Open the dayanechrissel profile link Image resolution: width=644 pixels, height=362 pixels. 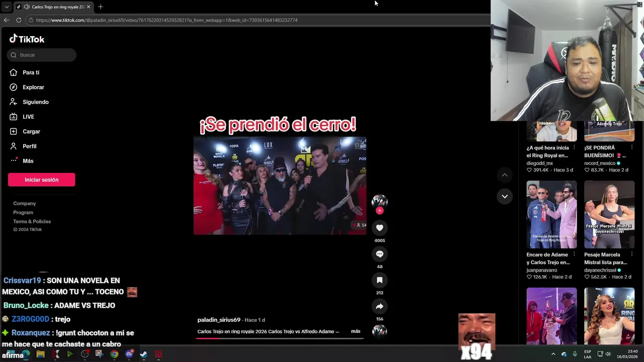pos(600,270)
